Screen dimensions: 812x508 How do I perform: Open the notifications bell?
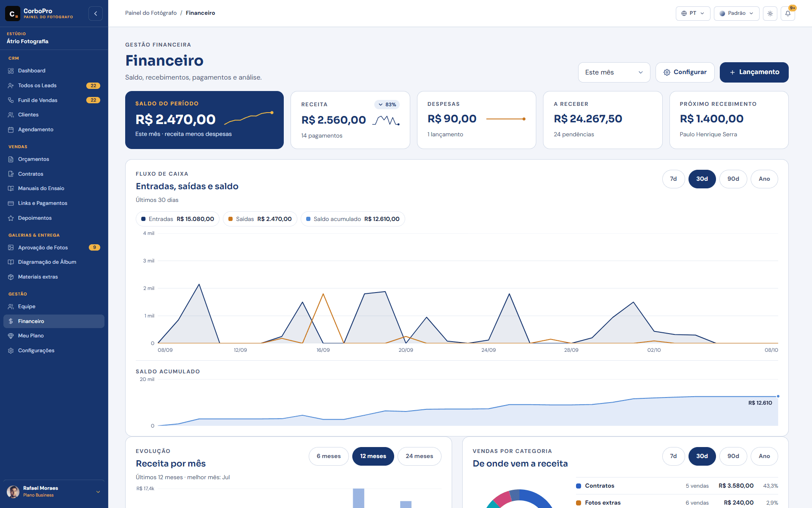(x=788, y=14)
